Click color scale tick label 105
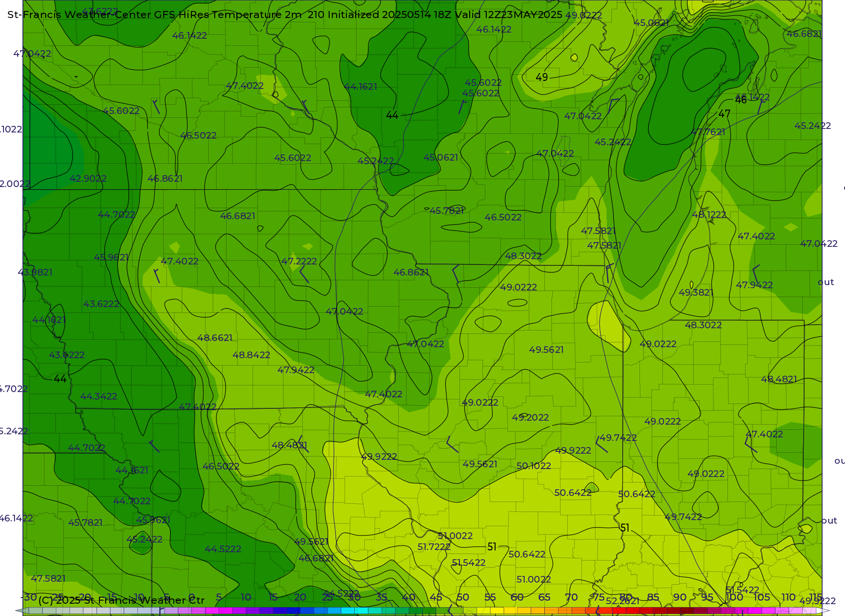The image size is (845, 616). point(761,598)
